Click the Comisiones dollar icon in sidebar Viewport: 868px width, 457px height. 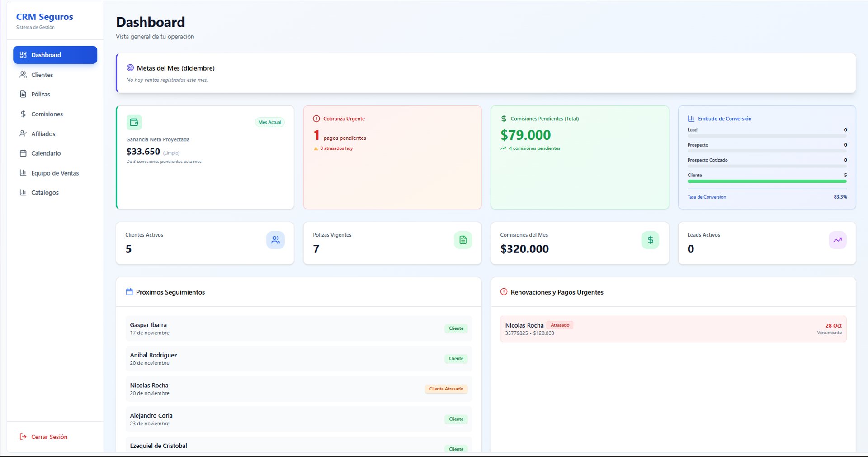[x=23, y=114]
